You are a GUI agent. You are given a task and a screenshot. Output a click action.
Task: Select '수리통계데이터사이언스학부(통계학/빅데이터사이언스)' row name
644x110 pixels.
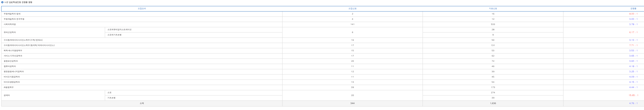coord(29,45)
